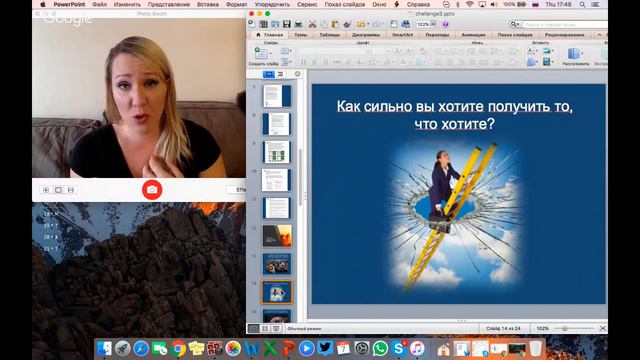Click the Paste clipboard icon in toolbar
The width and height of the screenshot is (640, 360).
335,24
